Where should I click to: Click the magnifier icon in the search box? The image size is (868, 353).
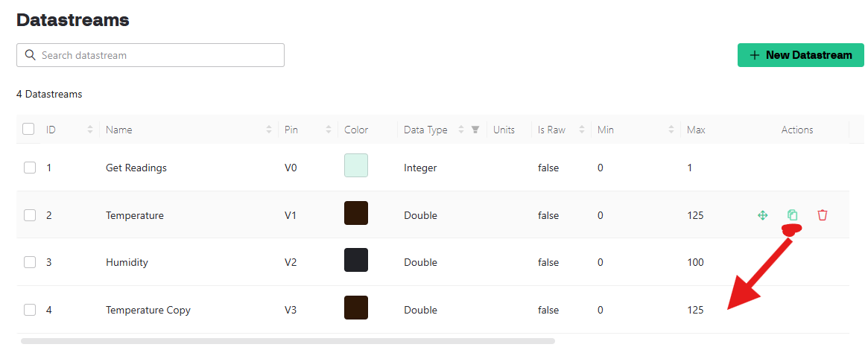[x=31, y=55]
